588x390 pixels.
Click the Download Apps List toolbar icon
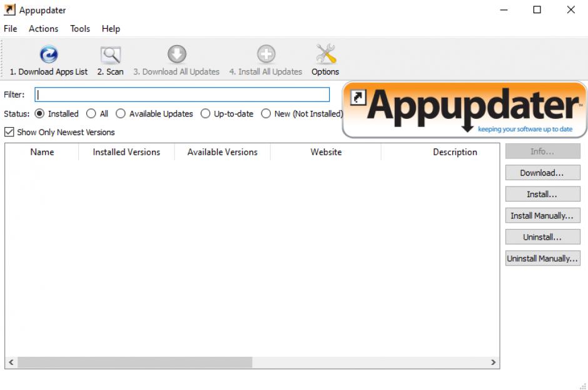coord(49,54)
